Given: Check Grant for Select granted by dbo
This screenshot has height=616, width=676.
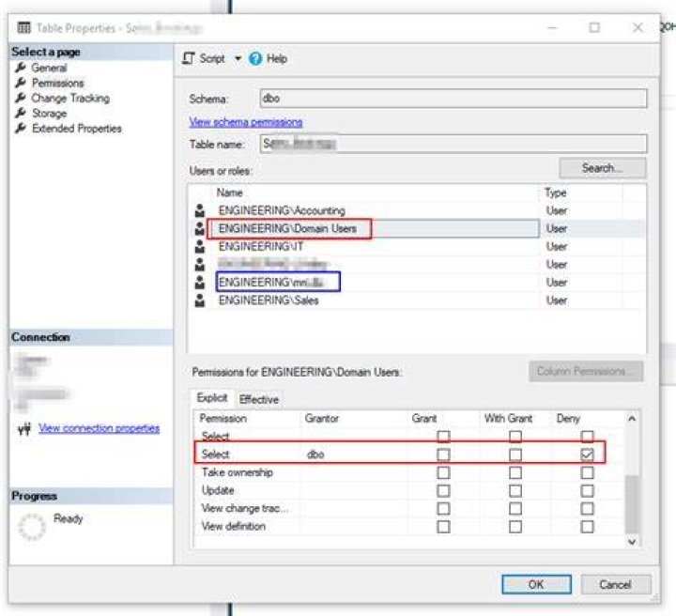Looking at the screenshot, I should [x=443, y=454].
